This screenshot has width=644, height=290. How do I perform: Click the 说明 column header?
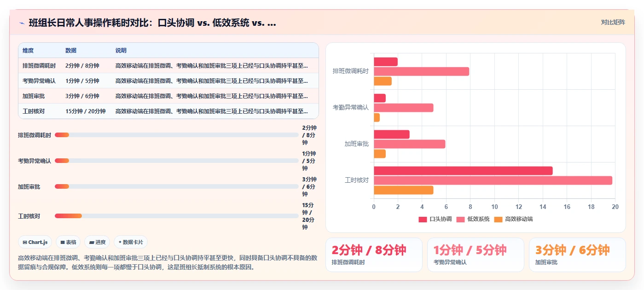click(121, 51)
